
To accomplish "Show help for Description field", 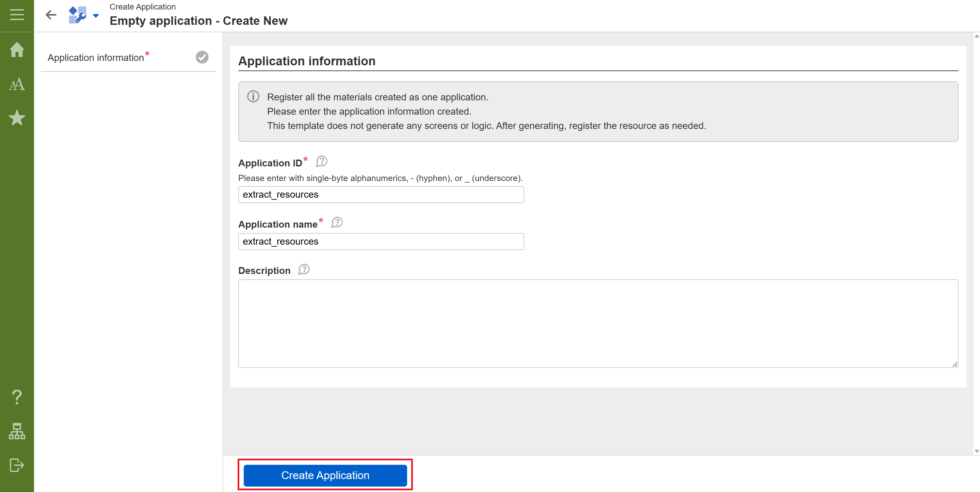I will (x=304, y=269).
